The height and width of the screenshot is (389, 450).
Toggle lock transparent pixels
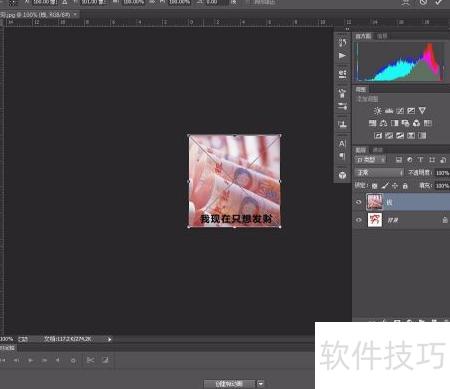375,186
